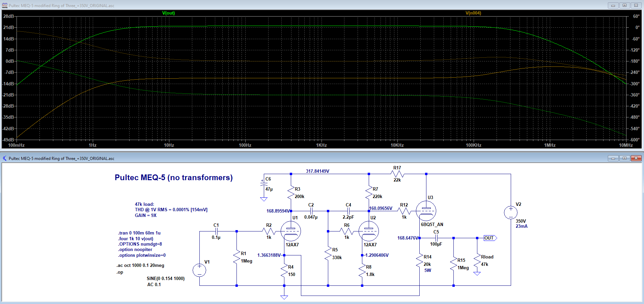Click the .ac oct 1000 0.1 20meg directive

[x=140, y=265]
